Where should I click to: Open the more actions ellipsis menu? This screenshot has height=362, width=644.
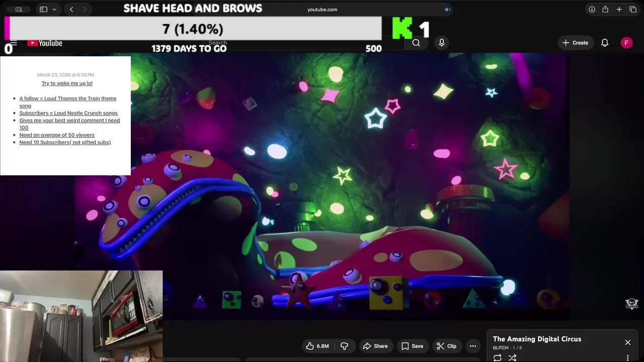pos(473,346)
